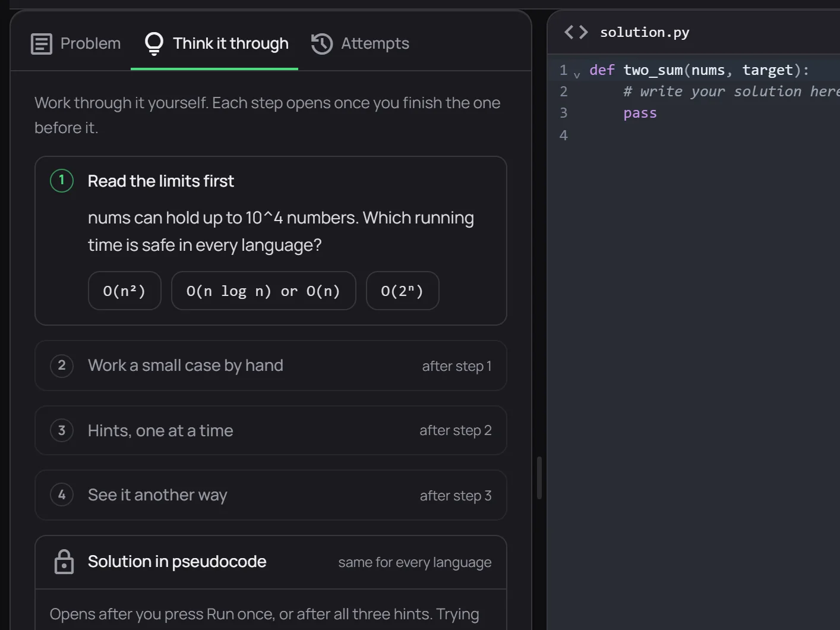The width and height of the screenshot is (840, 630).
Task: Collapse the two_sum function fold arrow
Action: [x=577, y=75]
